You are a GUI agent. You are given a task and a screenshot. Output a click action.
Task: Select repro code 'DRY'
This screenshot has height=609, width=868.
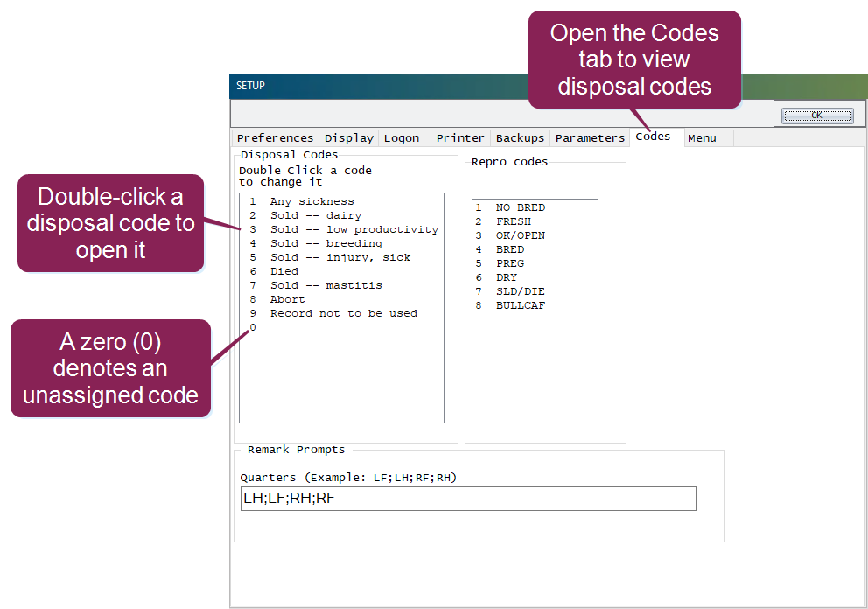535,277
